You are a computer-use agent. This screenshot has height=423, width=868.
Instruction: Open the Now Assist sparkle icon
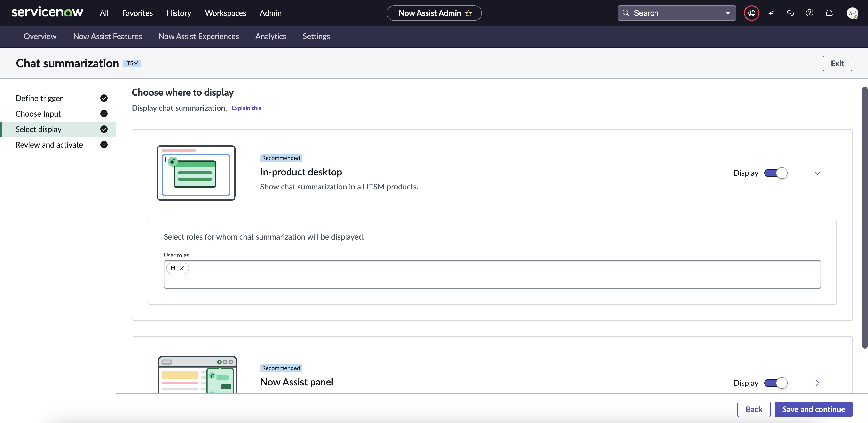[771, 13]
